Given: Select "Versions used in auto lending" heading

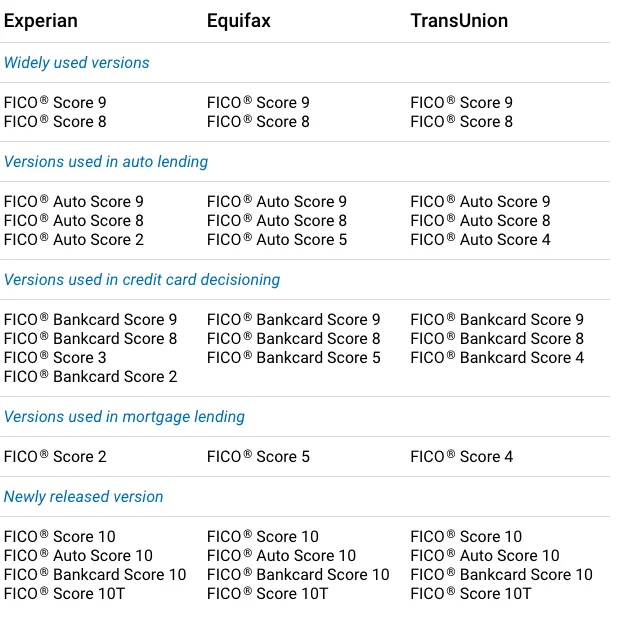Looking at the screenshot, I should [x=106, y=162].
